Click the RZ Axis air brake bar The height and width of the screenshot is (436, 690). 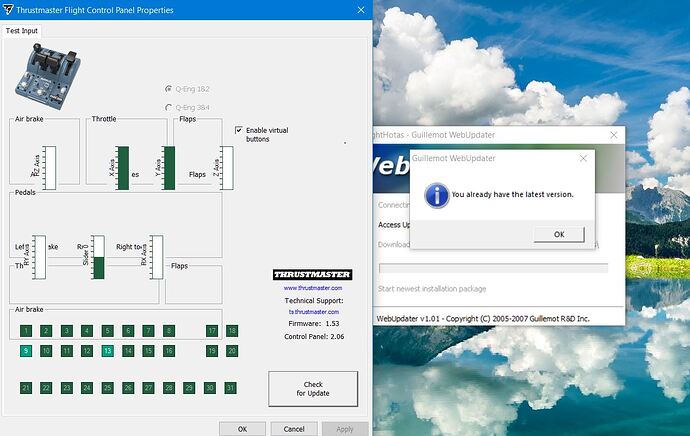click(x=50, y=168)
